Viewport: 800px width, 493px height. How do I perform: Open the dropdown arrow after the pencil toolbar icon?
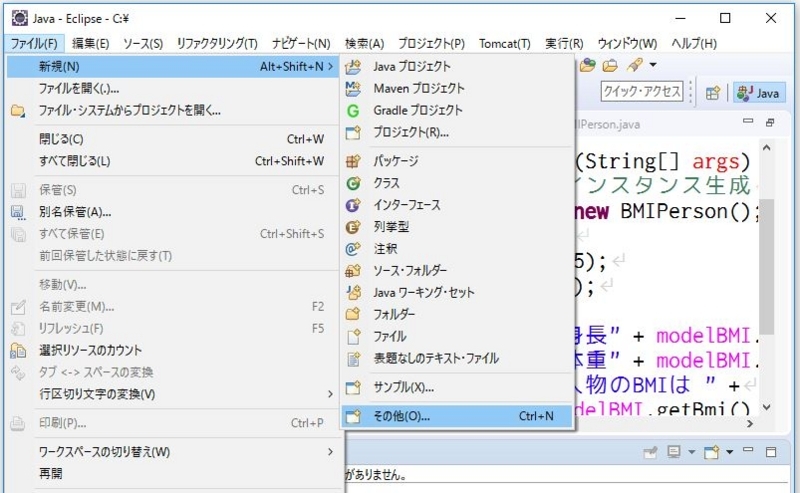653,65
